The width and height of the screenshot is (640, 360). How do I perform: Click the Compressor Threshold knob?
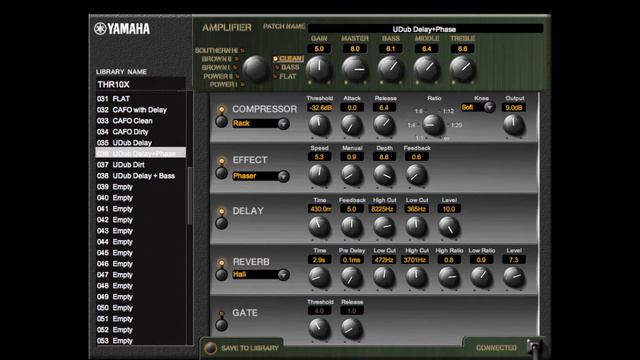click(x=319, y=124)
